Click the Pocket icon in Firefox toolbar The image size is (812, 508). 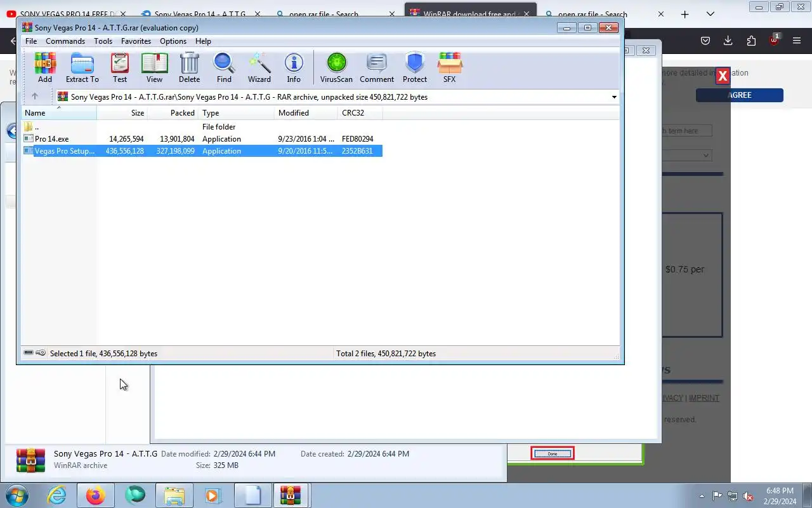click(705, 41)
